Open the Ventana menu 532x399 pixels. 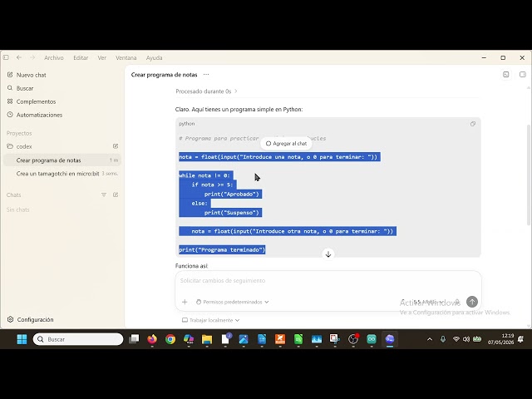point(126,57)
